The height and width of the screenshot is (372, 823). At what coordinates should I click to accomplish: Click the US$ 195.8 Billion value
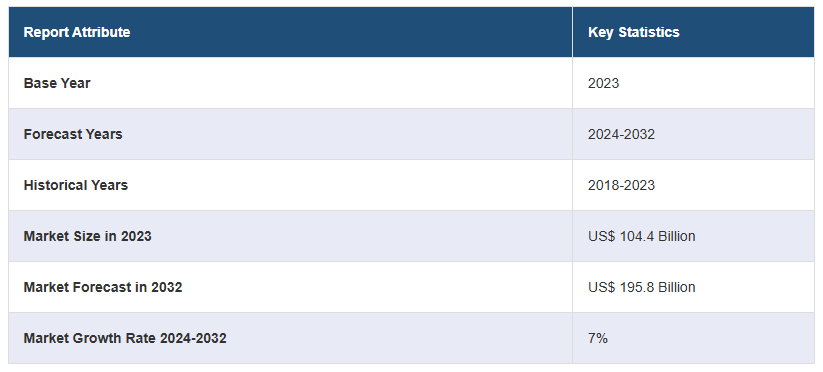(x=641, y=287)
